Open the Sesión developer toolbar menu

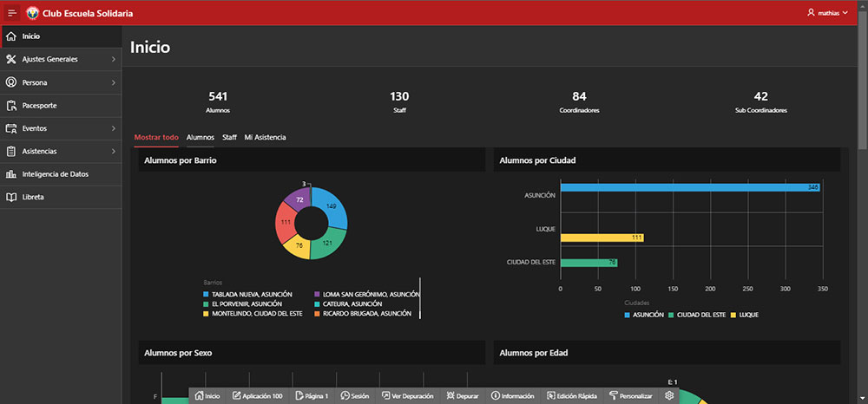pos(355,395)
